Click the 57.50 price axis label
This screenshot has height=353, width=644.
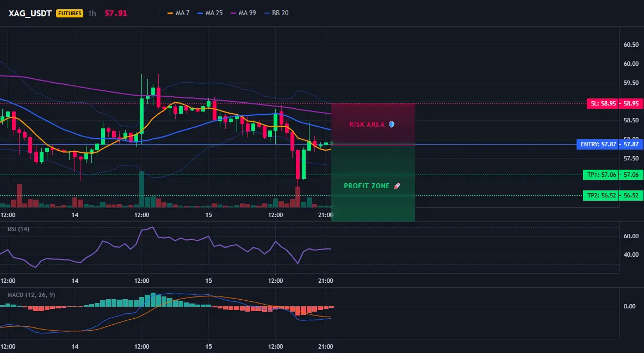tap(631, 158)
